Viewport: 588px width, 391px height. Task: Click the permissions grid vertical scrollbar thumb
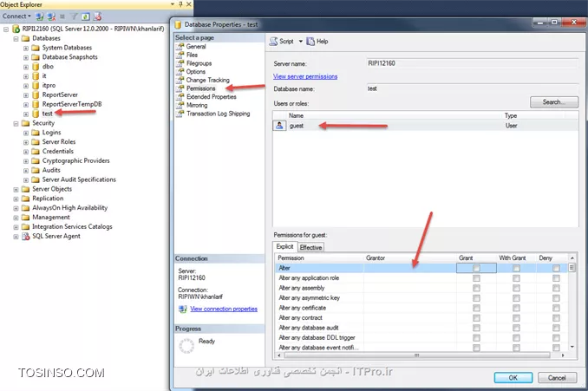572,267
